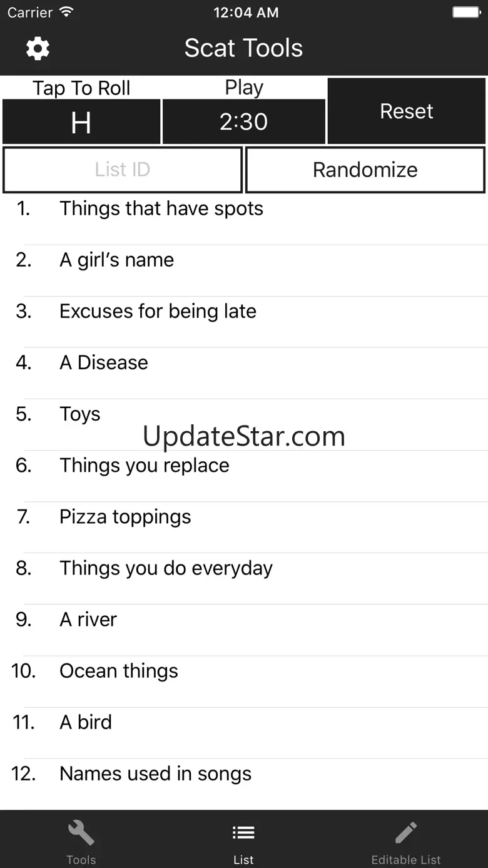Click the Randomize button
Image resolution: width=488 pixels, height=868 pixels.
click(365, 170)
